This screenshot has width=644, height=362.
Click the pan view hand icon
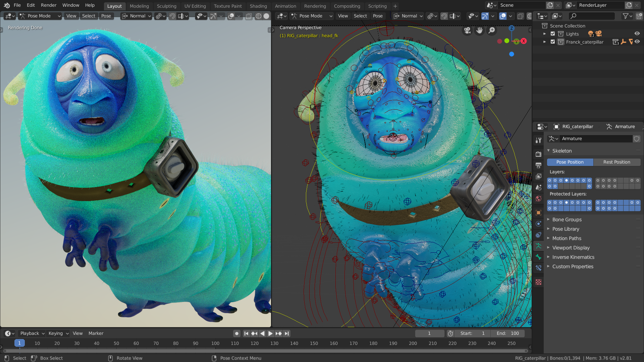pos(479,31)
